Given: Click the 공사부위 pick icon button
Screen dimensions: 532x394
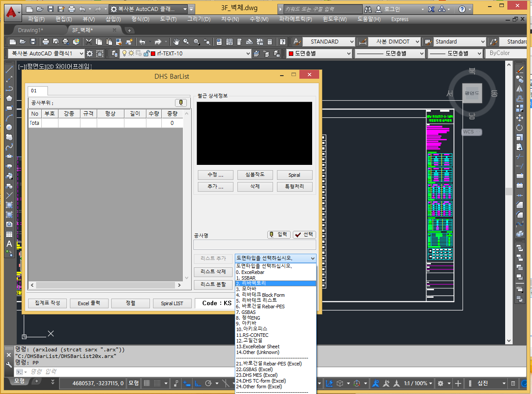Looking at the screenshot, I should pos(181,102).
